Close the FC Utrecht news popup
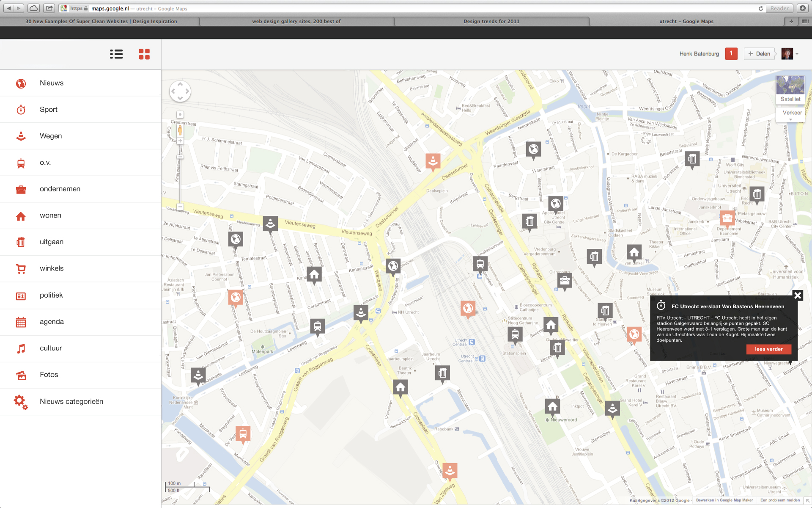Viewport: 812px width, 508px height. coord(798,295)
